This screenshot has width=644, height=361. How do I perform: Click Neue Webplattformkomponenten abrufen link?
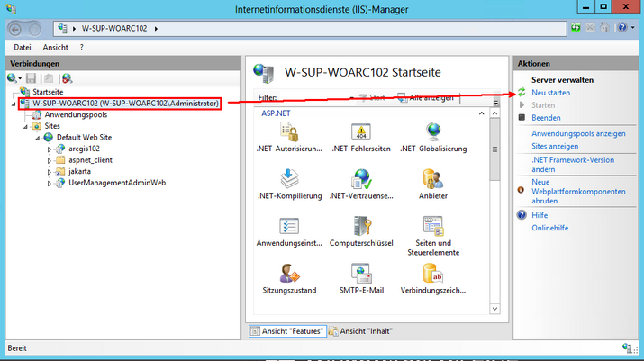pyautogui.click(x=578, y=192)
